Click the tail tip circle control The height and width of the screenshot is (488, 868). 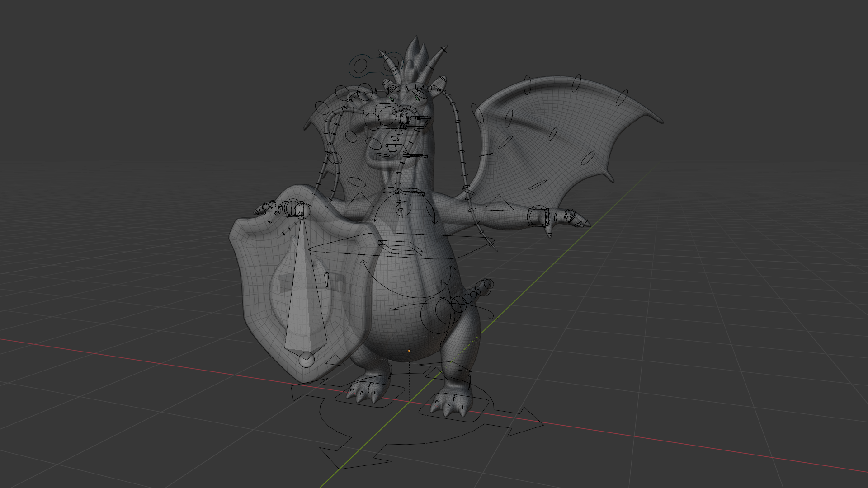[x=487, y=285]
